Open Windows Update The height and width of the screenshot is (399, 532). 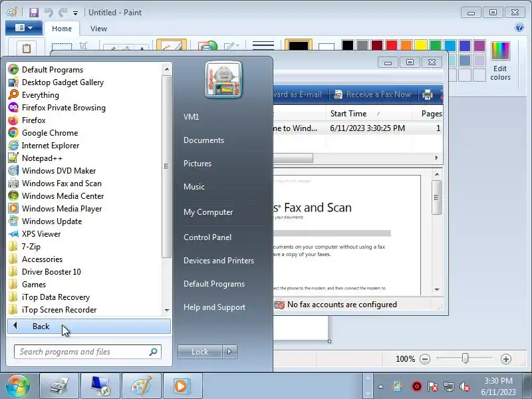click(x=52, y=221)
